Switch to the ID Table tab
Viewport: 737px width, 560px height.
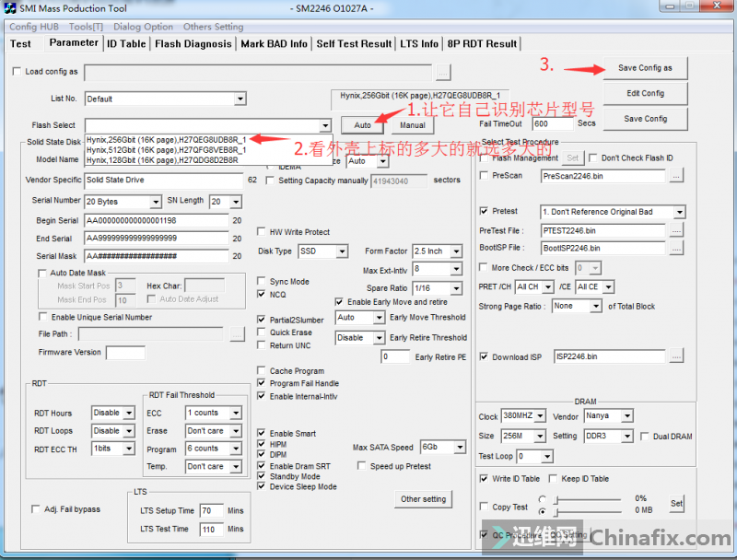(x=126, y=43)
